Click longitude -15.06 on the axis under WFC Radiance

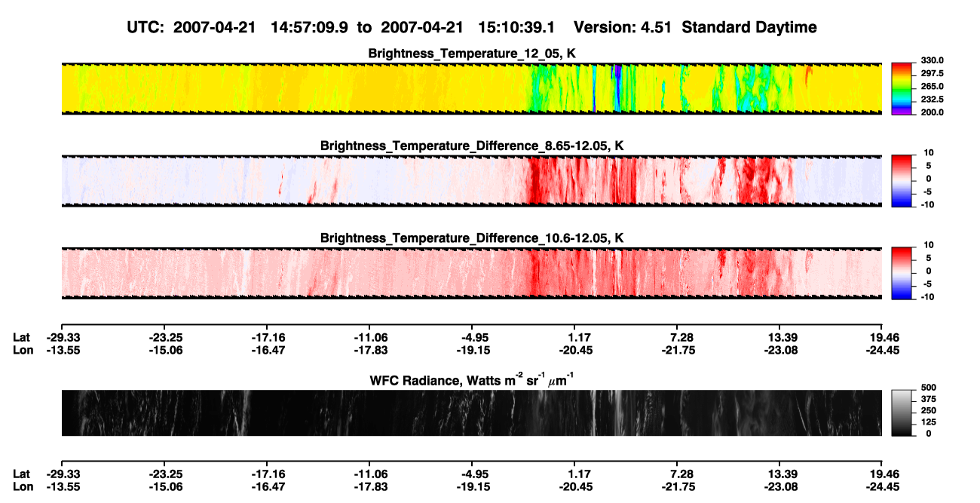point(164,486)
